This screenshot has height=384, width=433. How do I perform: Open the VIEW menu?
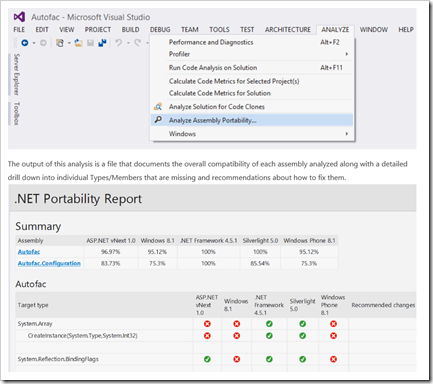(x=67, y=30)
